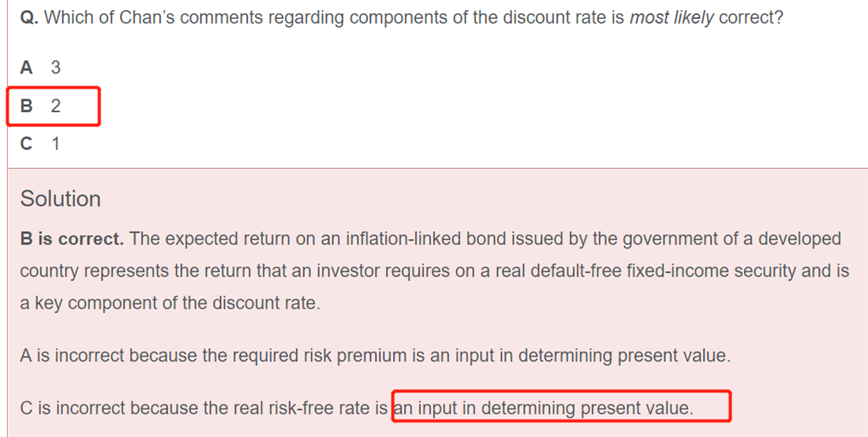
Task: Click 'a key component of the discount rate'
Action: click(x=170, y=303)
